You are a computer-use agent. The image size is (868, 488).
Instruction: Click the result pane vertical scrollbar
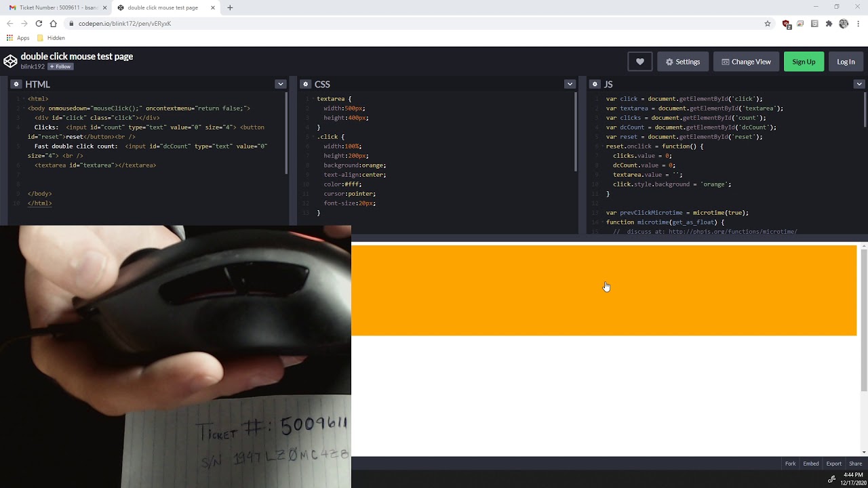(864, 320)
